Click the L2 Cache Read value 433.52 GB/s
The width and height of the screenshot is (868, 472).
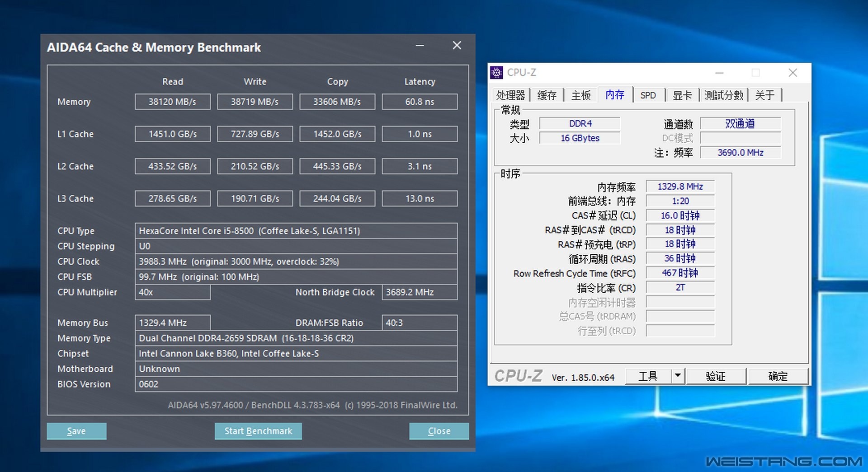(x=173, y=166)
